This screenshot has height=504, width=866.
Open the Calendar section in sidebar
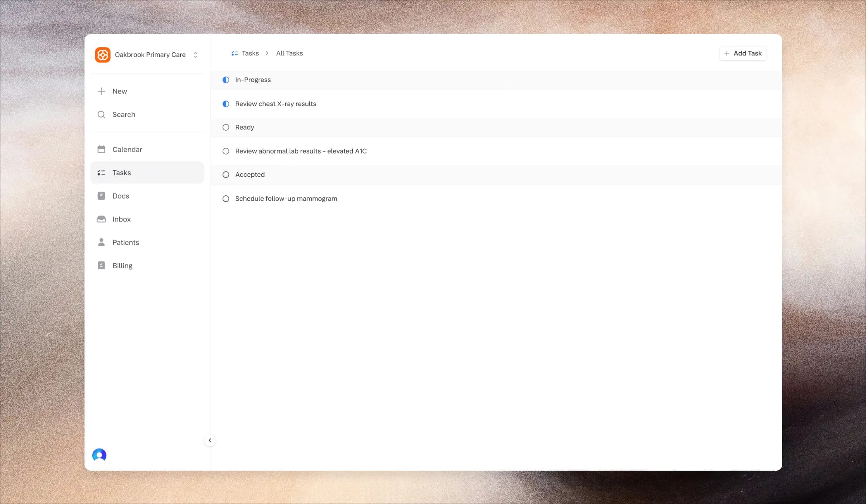127,149
